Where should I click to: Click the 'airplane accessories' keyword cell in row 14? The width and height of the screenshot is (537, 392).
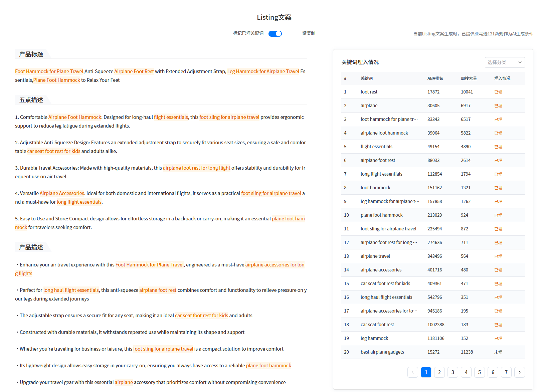[x=381, y=270]
